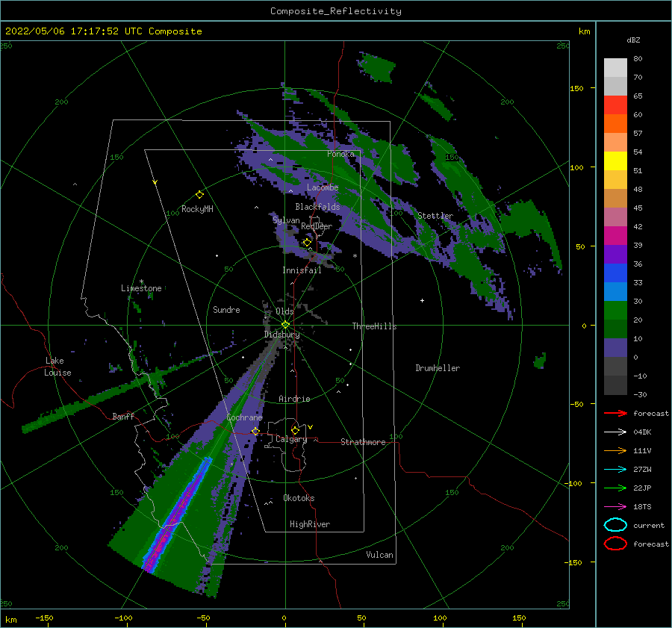Click the white asterisk marker above Limestone

pyautogui.click(x=141, y=282)
